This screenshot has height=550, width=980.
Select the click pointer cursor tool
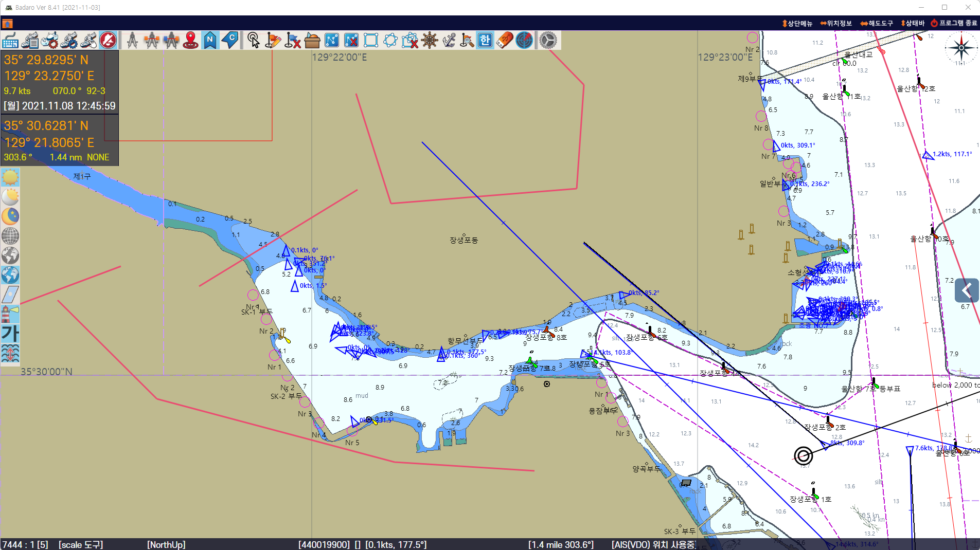pyautogui.click(x=253, y=40)
